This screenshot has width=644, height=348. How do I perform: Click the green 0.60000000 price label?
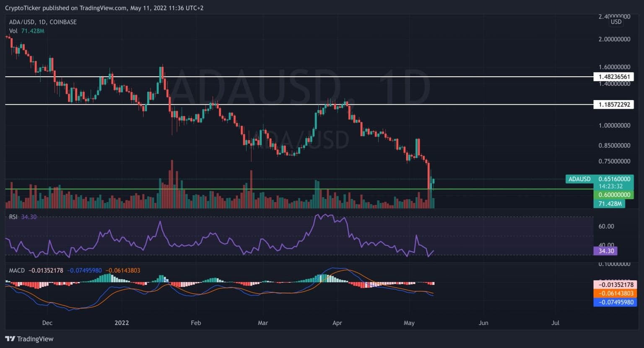[x=613, y=195]
